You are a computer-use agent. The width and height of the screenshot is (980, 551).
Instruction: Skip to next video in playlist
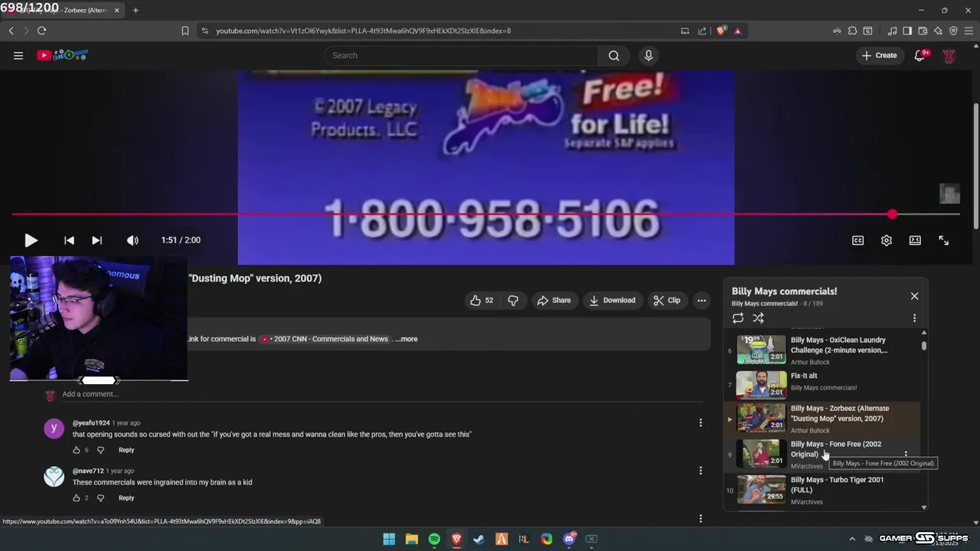click(x=96, y=240)
